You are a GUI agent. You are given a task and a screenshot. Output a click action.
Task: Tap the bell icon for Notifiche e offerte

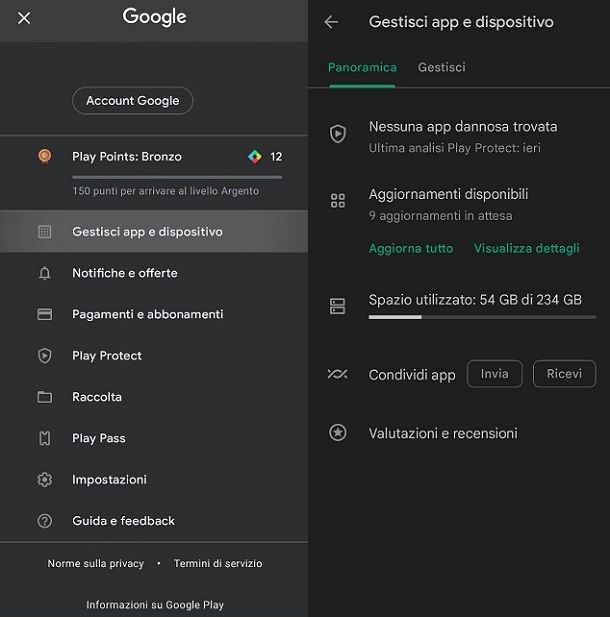(44, 273)
